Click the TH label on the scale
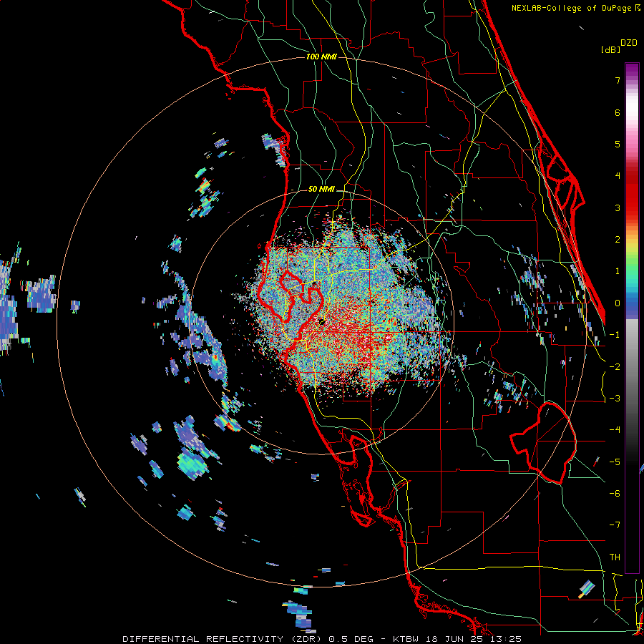The width and height of the screenshot is (644, 644). [615, 557]
